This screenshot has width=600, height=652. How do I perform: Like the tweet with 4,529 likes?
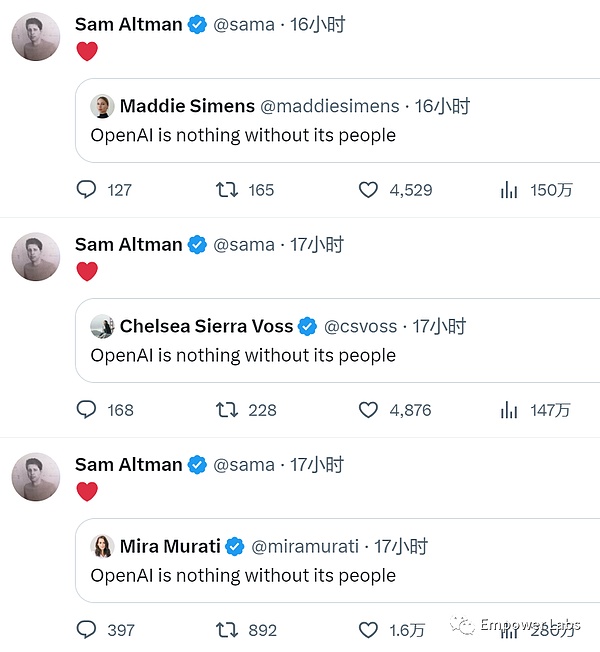click(368, 190)
